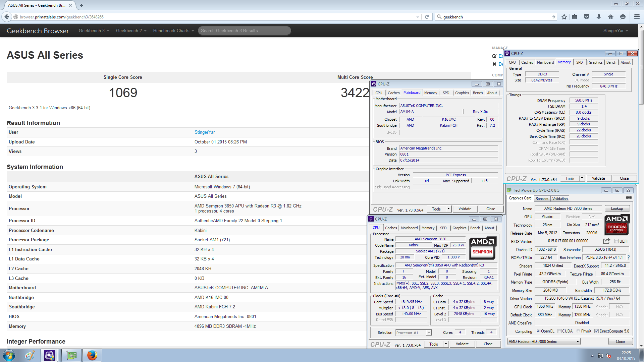Open Graphics tab in CPU-Z Mainboard window
The width and height of the screenshot is (644, 362).
(x=462, y=93)
